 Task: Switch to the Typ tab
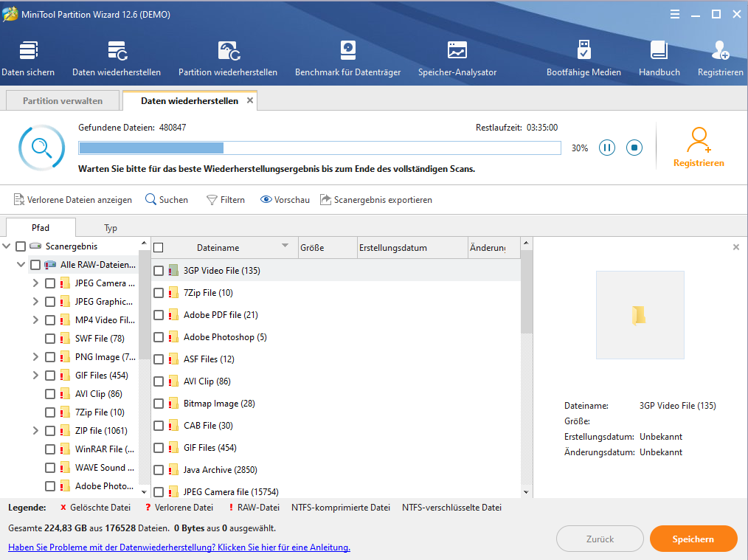(111, 228)
